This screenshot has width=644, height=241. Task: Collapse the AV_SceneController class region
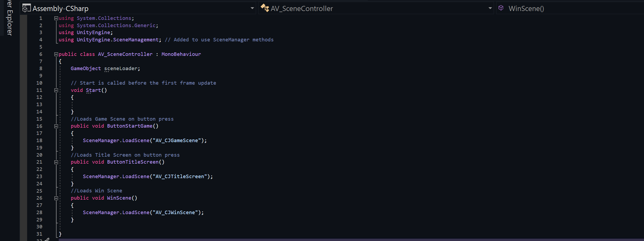[x=56, y=54]
